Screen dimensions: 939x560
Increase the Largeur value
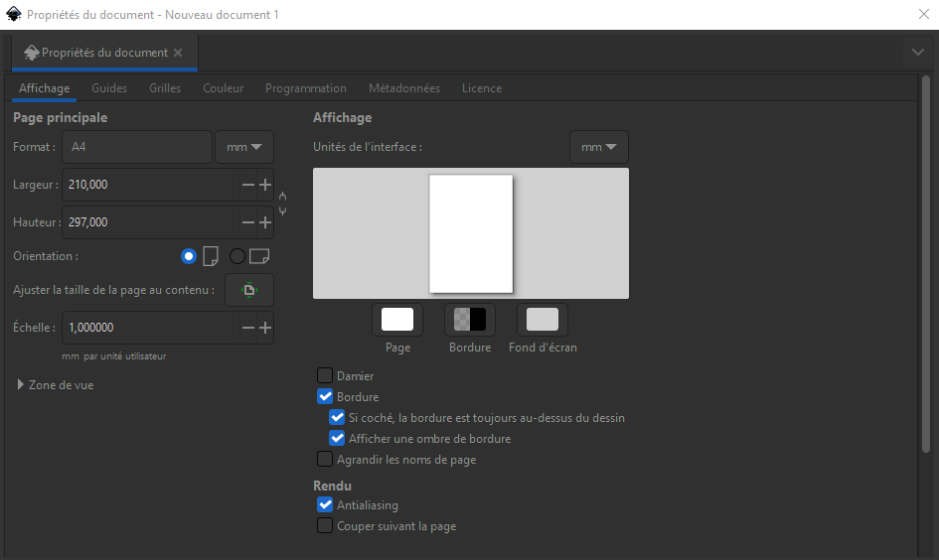point(265,185)
